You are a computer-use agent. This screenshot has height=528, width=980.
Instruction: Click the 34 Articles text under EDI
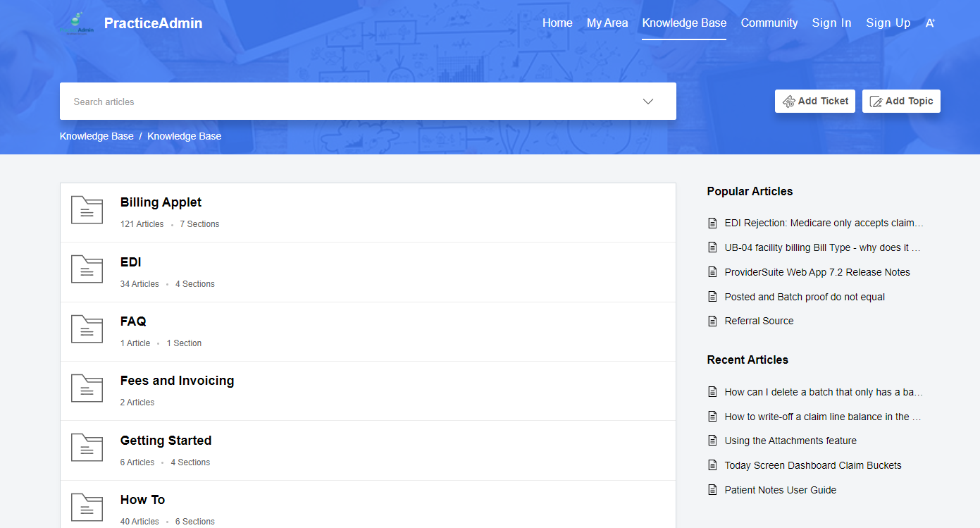(139, 284)
